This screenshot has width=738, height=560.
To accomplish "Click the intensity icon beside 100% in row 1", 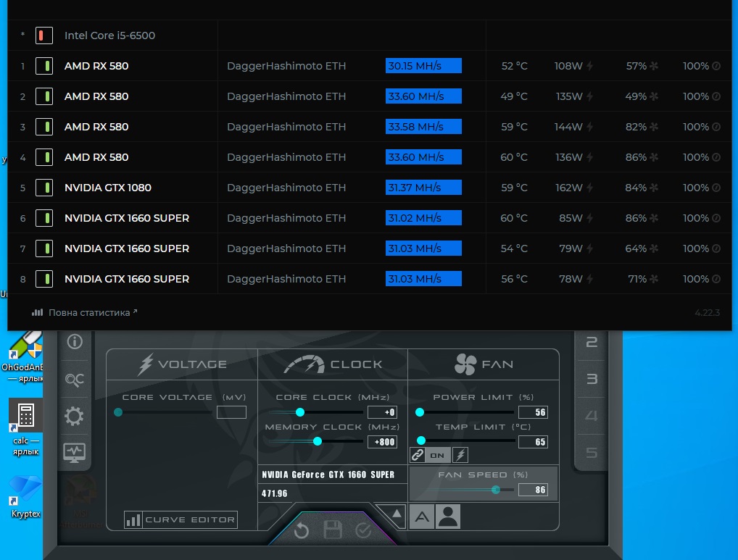I will tap(716, 66).
